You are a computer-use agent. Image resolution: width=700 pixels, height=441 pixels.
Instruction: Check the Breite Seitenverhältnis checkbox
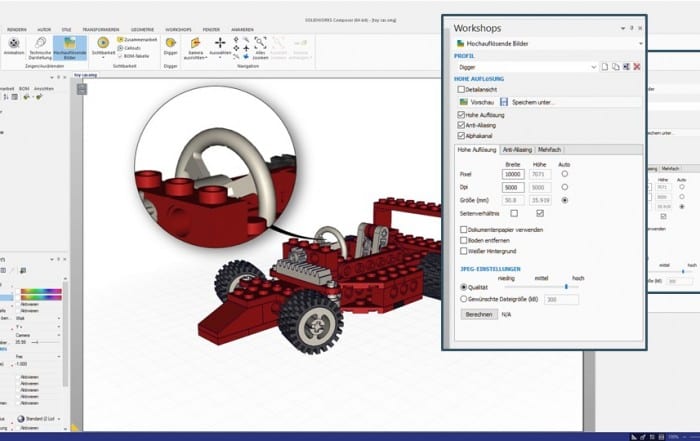[x=514, y=213]
